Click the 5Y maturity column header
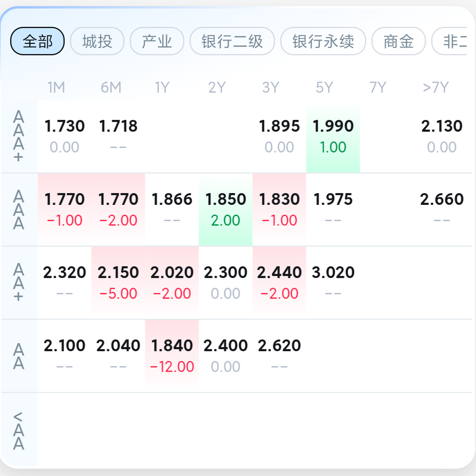 click(324, 87)
